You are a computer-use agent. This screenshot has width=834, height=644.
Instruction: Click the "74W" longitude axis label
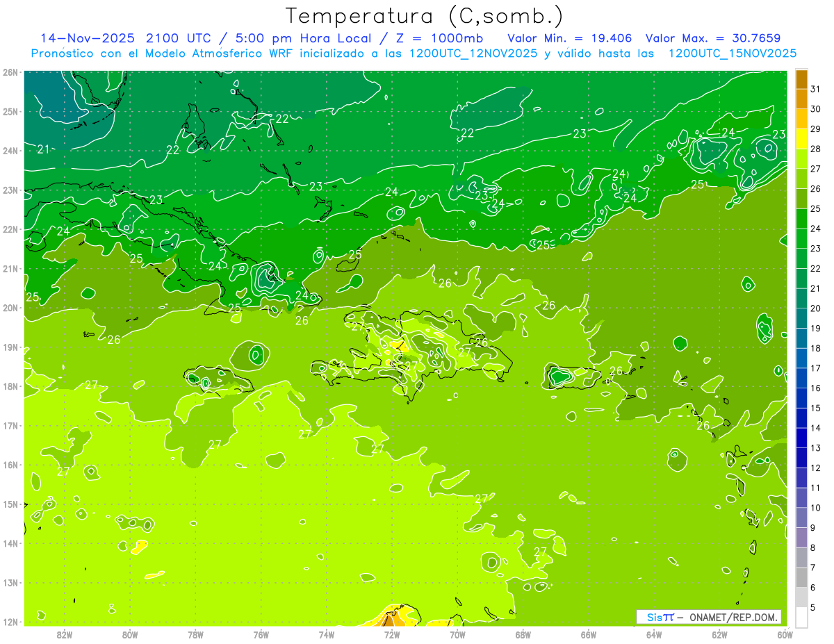coord(327,634)
